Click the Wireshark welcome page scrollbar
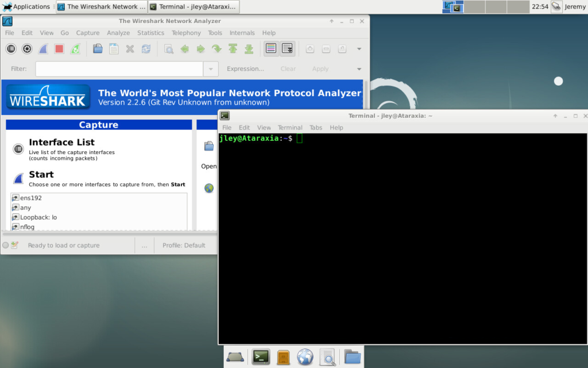The height and width of the screenshot is (368, 588). pyautogui.click(x=365, y=95)
